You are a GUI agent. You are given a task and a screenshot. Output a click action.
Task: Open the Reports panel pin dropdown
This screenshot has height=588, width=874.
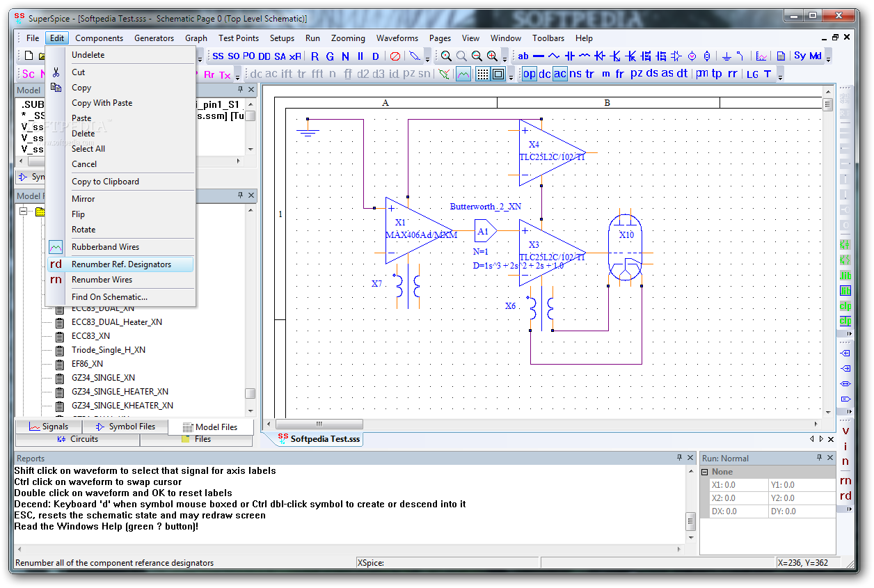click(x=680, y=458)
